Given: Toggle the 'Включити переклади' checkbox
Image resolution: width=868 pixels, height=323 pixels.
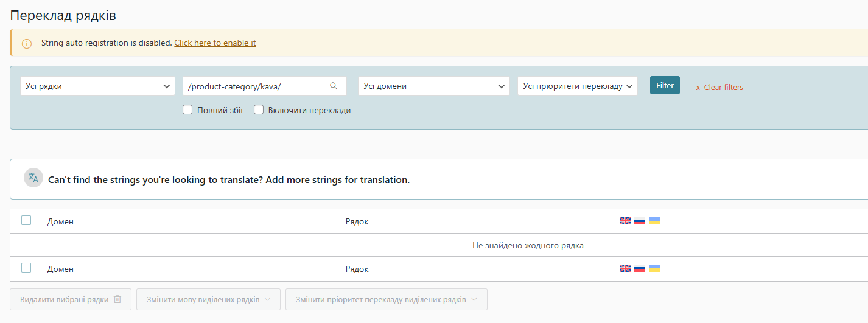Looking at the screenshot, I should 259,110.
